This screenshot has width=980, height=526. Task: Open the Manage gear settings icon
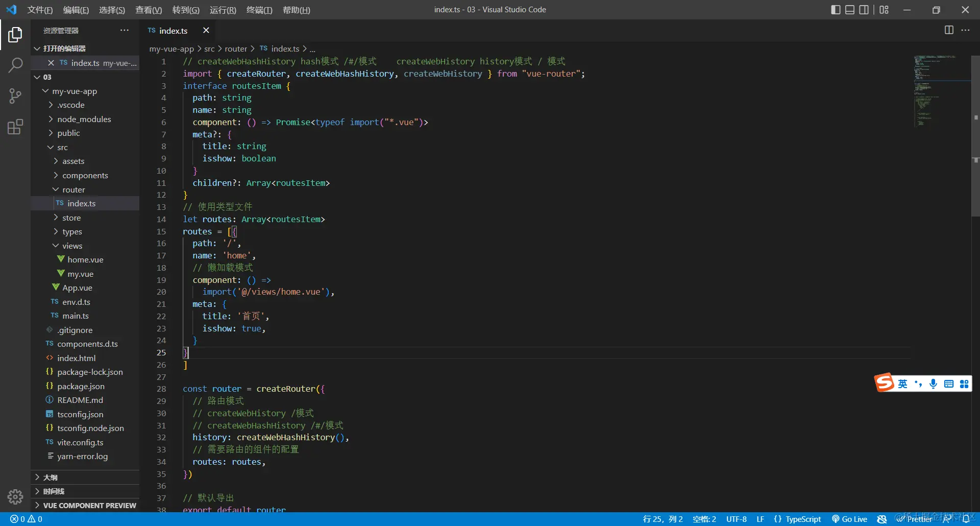pos(15,496)
